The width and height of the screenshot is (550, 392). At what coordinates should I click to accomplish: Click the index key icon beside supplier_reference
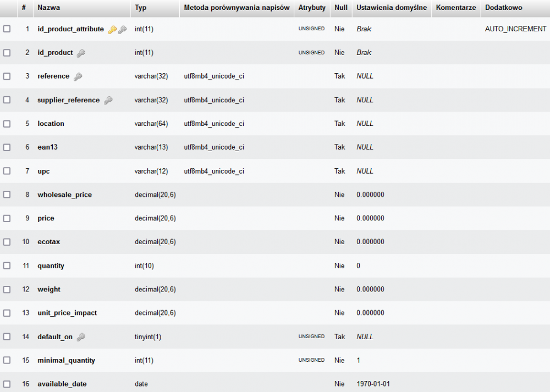click(x=108, y=101)
